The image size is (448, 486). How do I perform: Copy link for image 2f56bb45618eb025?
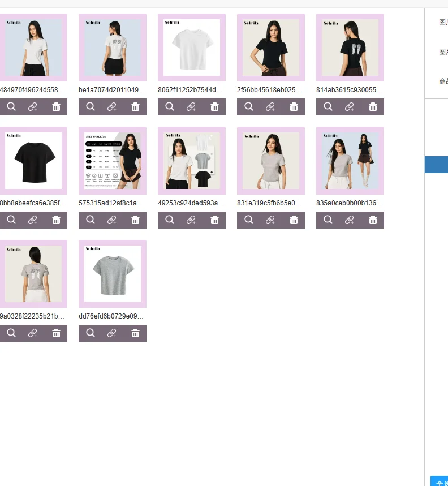tap(270, 107)
